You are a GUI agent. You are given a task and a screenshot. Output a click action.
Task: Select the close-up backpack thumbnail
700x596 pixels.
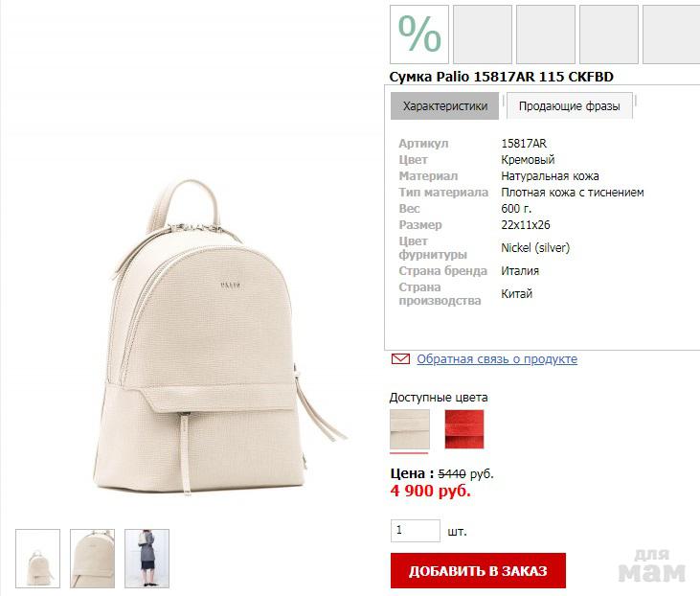click(x=93, y=559)
